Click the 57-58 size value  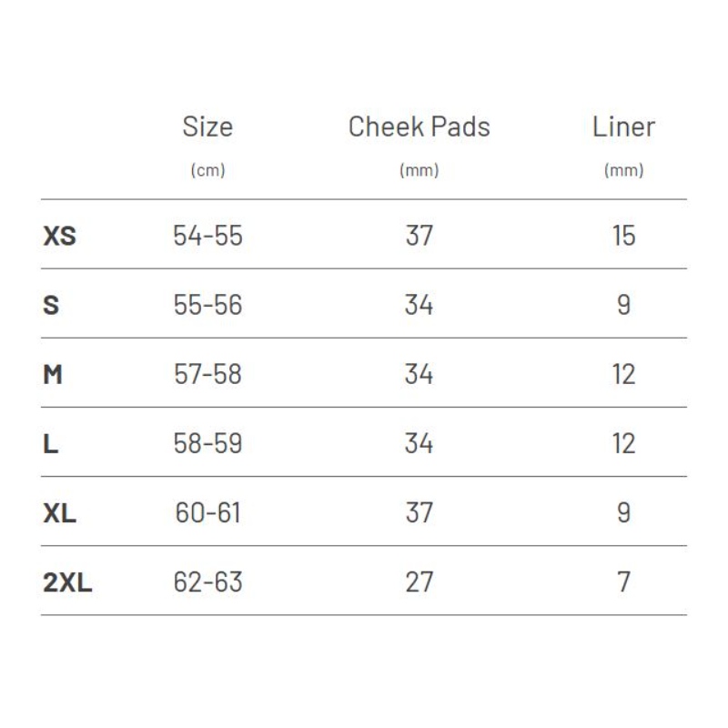click(208, 374)
